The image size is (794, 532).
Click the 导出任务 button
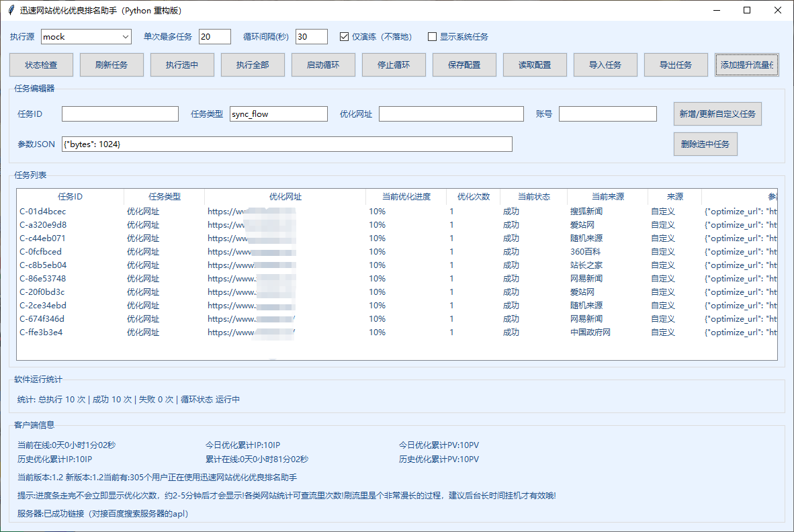coord(675,65)
